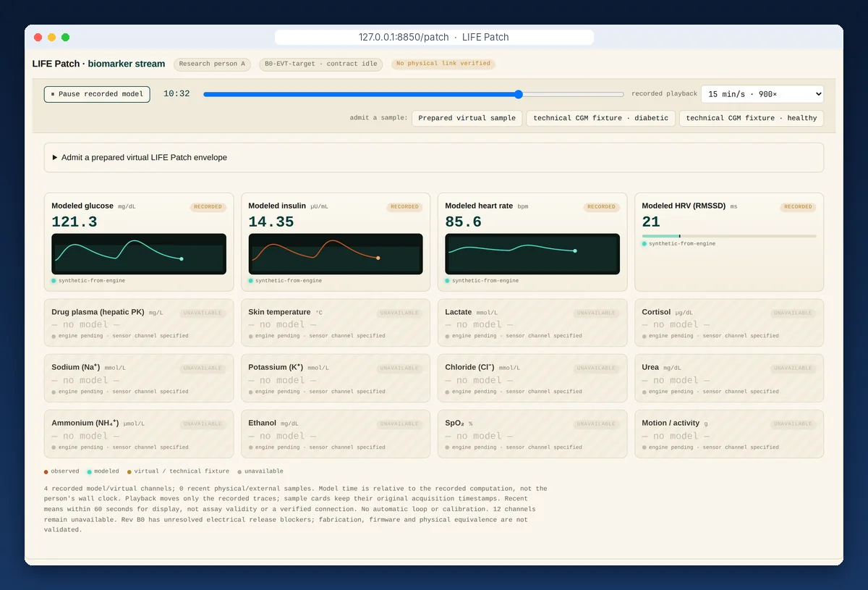Admit technical CGM fixture diabetic sample
This screenshot has width=868, height=590.
click(x=601, y=118)
